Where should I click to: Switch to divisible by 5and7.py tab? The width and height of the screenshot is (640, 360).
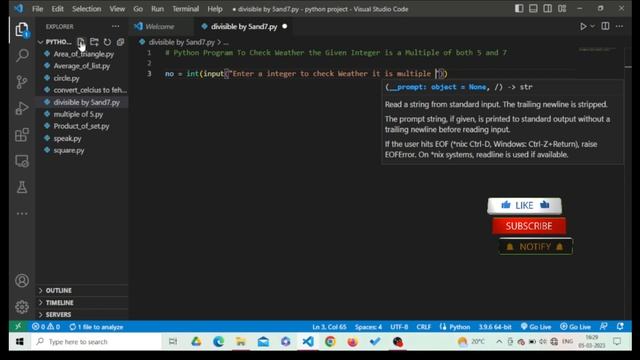pos(244,27)
